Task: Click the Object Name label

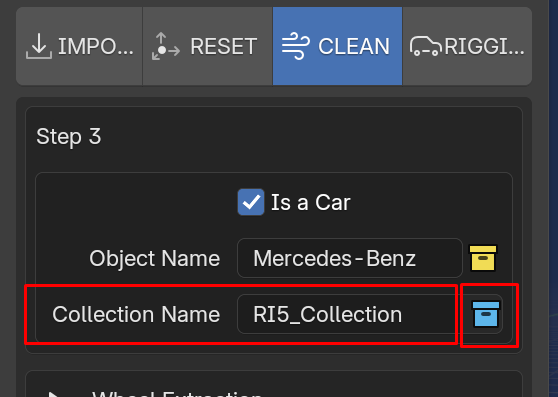Action: click(x=154, y=258)
